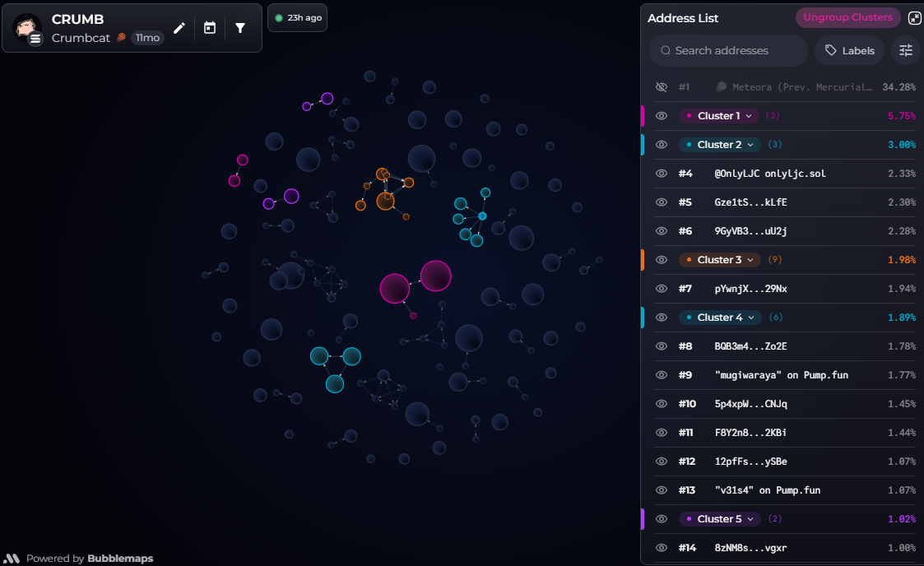Screen dimensions: 924x566
Task: Hide address #10 5p4xpW...CNJq
Action: (662, 404)
